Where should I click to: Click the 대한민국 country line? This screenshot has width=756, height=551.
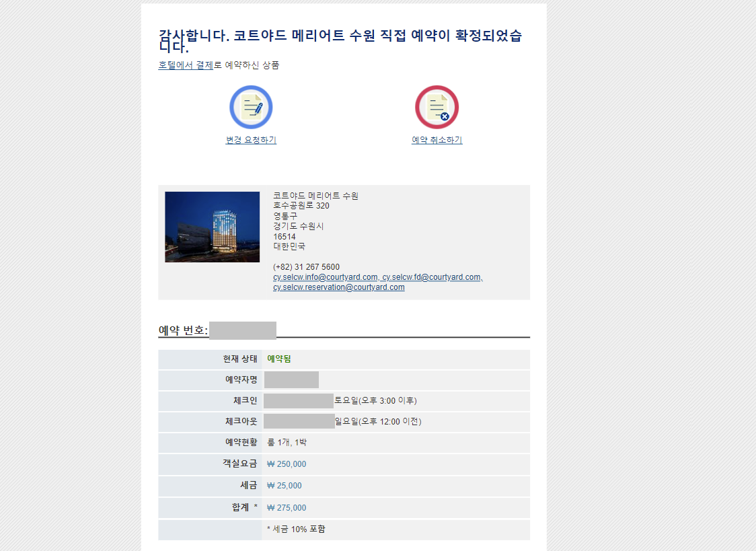point(289,246)
